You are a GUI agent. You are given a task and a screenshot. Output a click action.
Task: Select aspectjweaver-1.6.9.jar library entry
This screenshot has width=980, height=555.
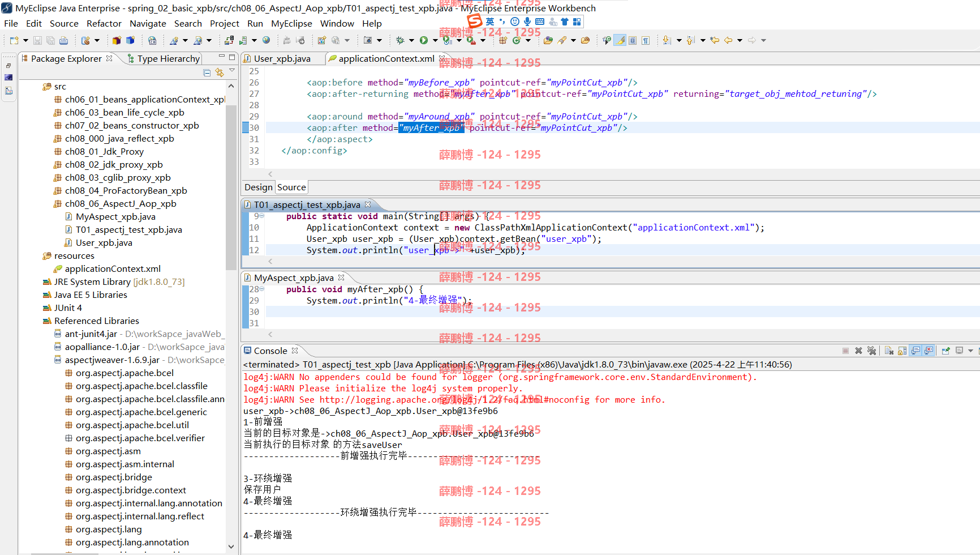point(139,360)
